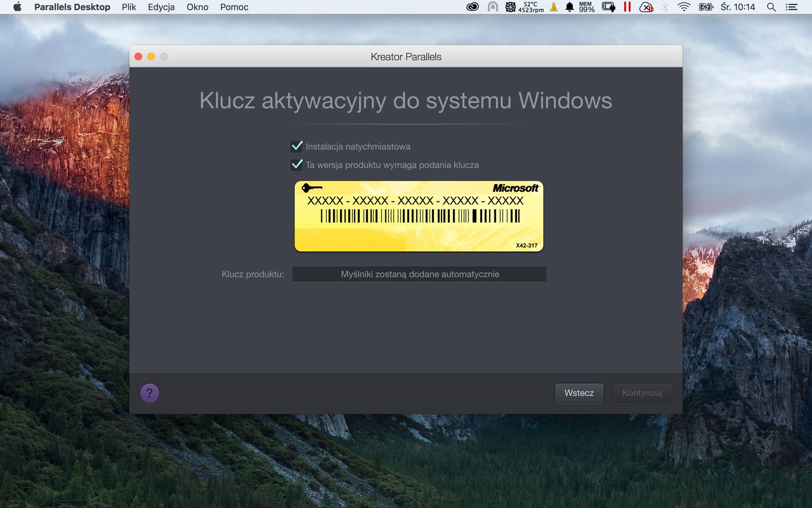Uncheck Instalacja natychmiastowa checkbox
812x508 pixels.
296,146
